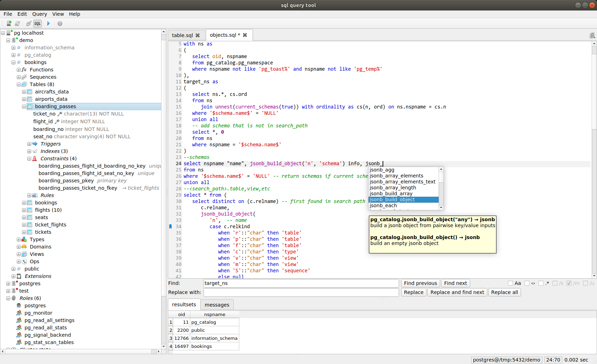Click the postgres@/tmp:5432/demo status entry
The width and height of the screenshot is (597, 364).
507,360
